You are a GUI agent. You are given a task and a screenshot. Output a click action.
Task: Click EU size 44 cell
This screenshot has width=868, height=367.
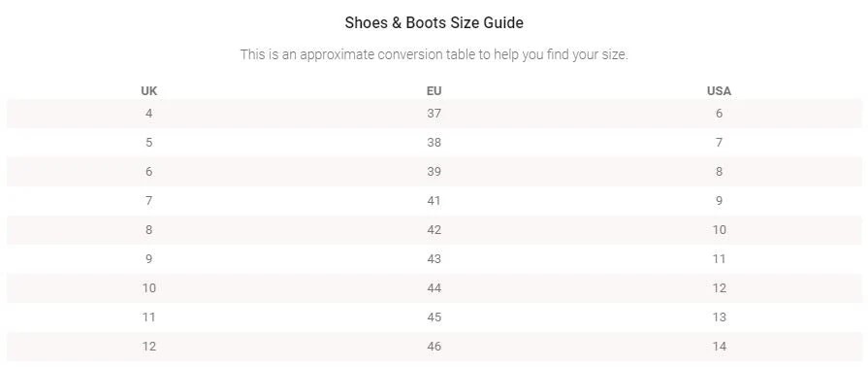434,288
